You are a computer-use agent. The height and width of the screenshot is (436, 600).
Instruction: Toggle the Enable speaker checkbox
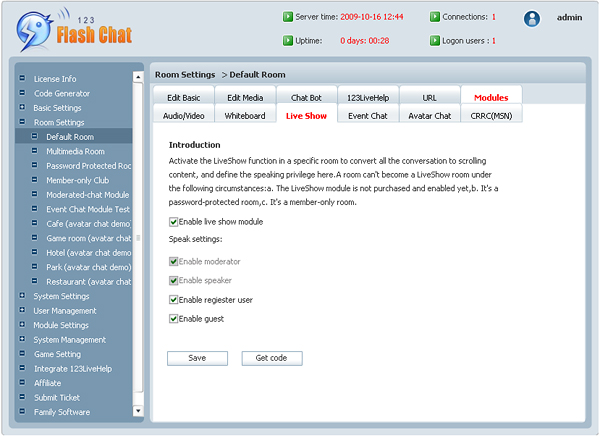(x=173, y=281)
